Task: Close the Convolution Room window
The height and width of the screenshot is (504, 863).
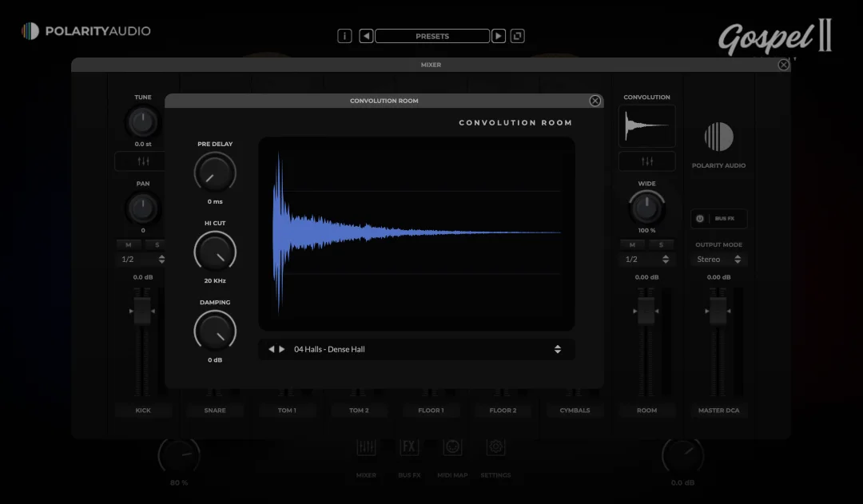Action: point(595,101)
